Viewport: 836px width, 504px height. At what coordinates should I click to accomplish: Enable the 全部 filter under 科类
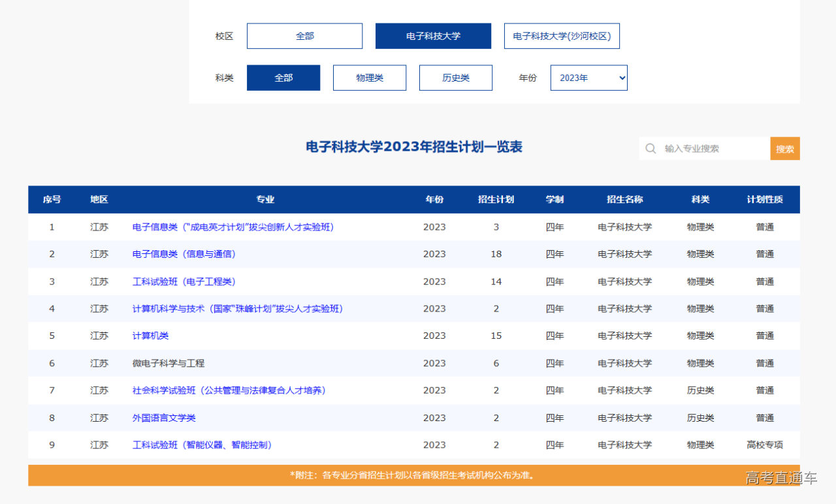point(283,77)
